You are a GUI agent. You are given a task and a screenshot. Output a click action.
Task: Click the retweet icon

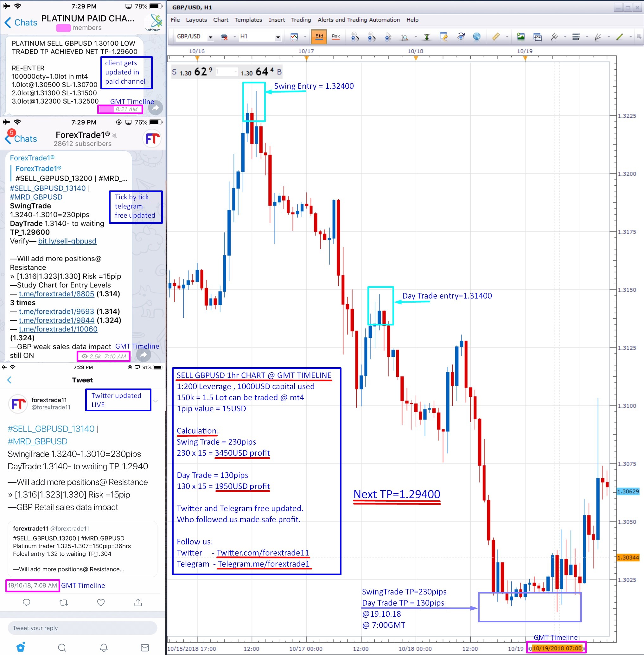(64, 603)
